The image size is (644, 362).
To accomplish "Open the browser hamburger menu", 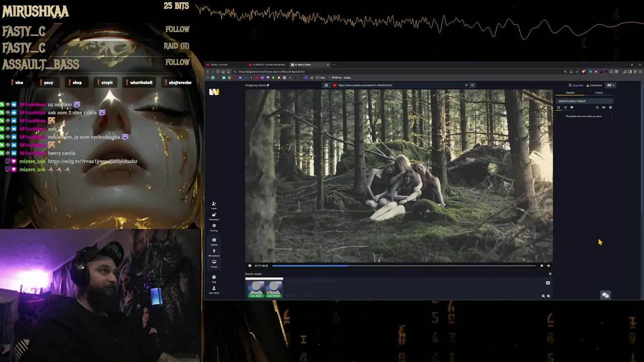I will click(x=640, y=72).
